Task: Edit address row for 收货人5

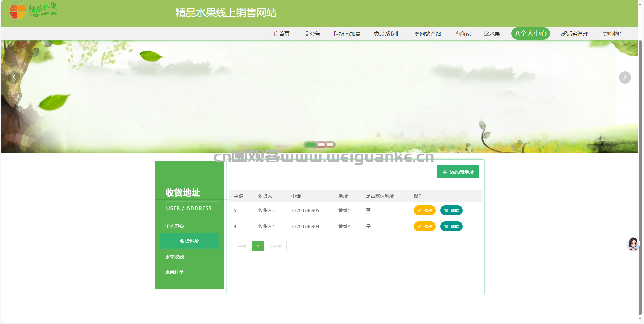Action: [424, 210]
